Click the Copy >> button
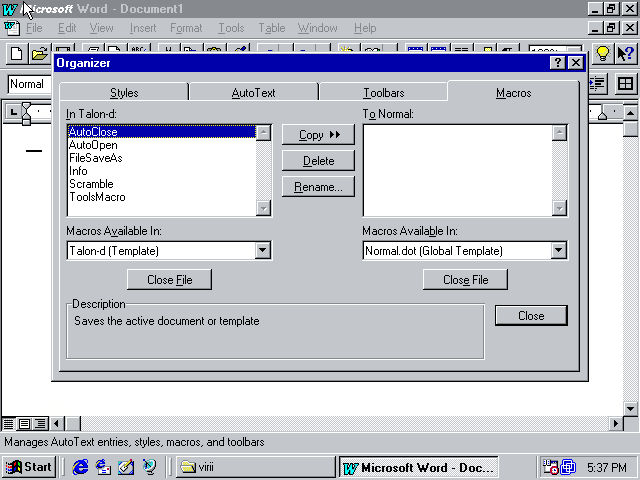640x480 pixels. [x=318, y=135]
